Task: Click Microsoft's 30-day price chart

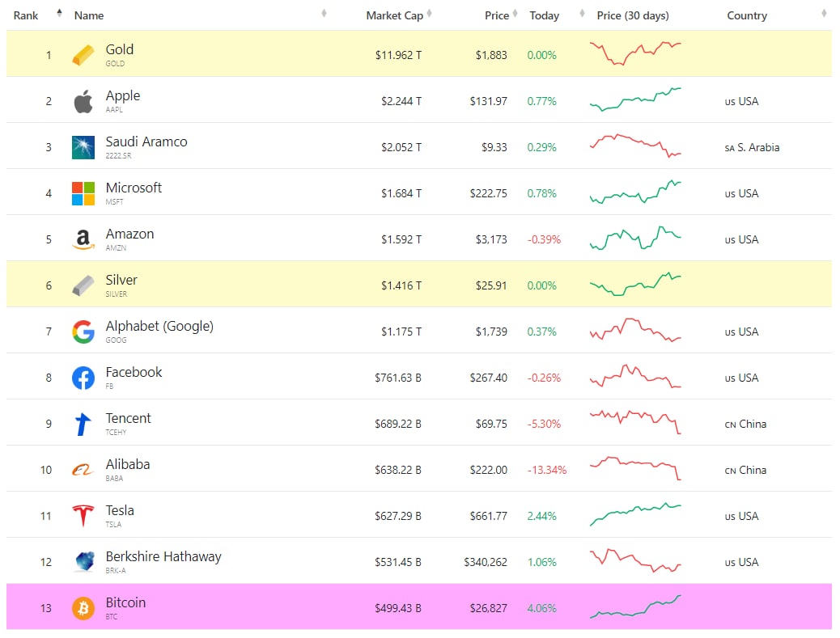Action: 635,192
